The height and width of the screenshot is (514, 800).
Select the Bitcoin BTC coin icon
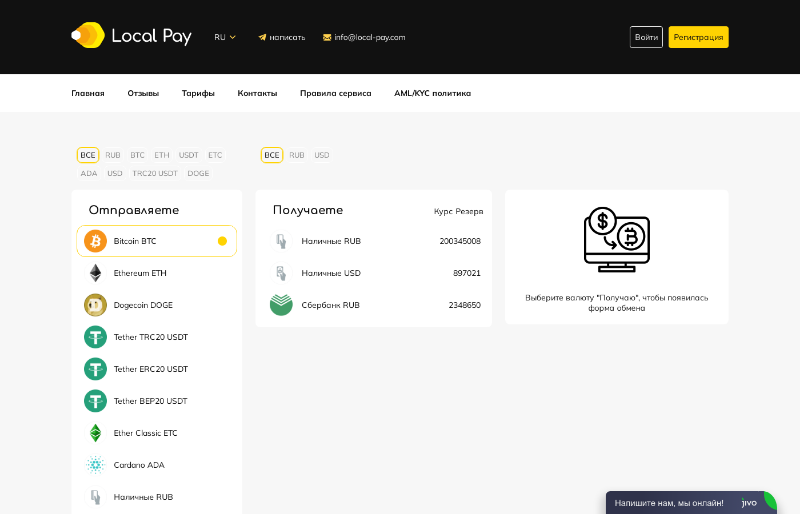pos(95,241)
